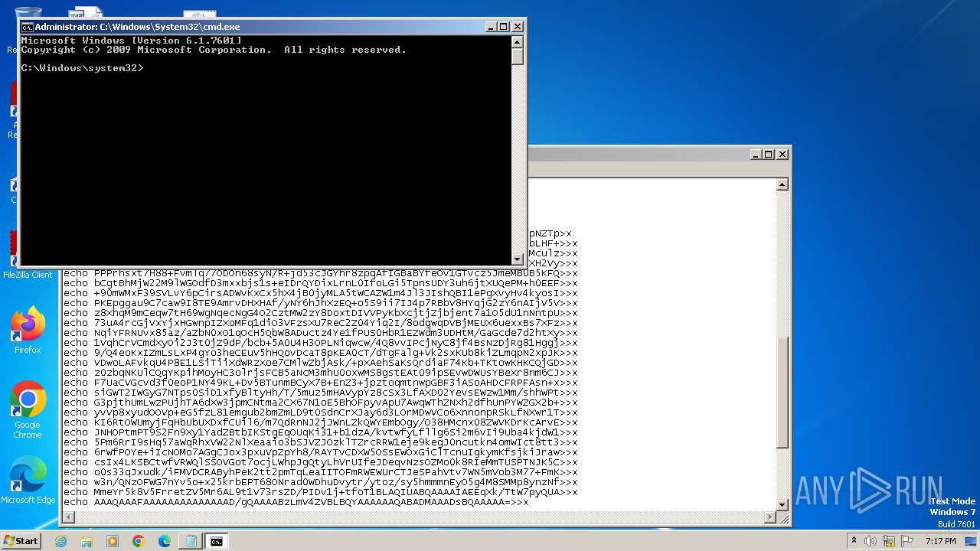The height and width of the screenshot is (551, 980).
Task: Open the FileZilla Client desktop shortcut
Action: pos(28,256)
